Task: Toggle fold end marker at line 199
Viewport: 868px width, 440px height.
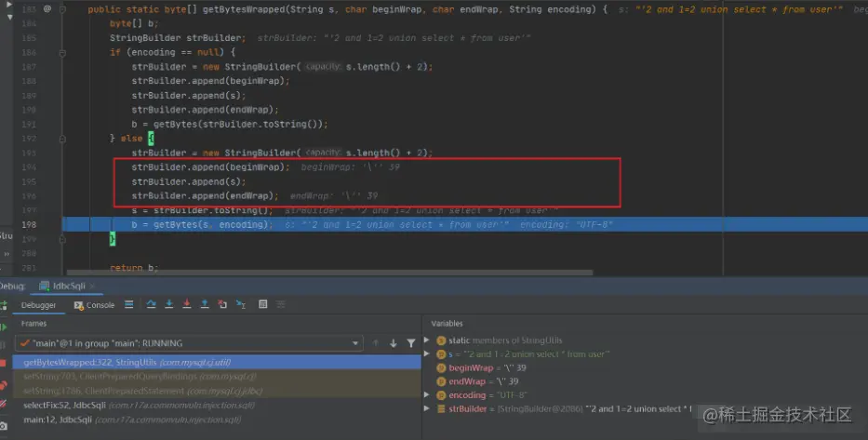Action: pyautogui.click(x=62, y=239)
